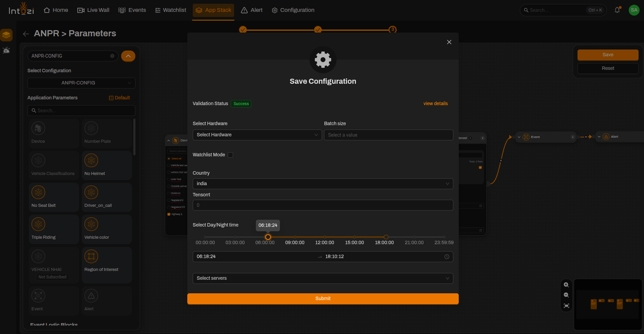The height and width of the screenshot is (334, 644).
Task: Open the clock icon in time range field
Action: (447, 257)
